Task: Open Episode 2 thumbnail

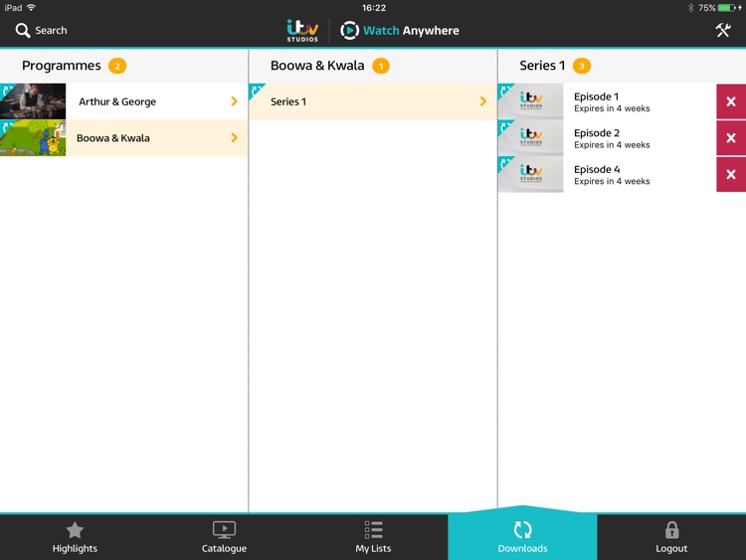Action: point(530,138)
